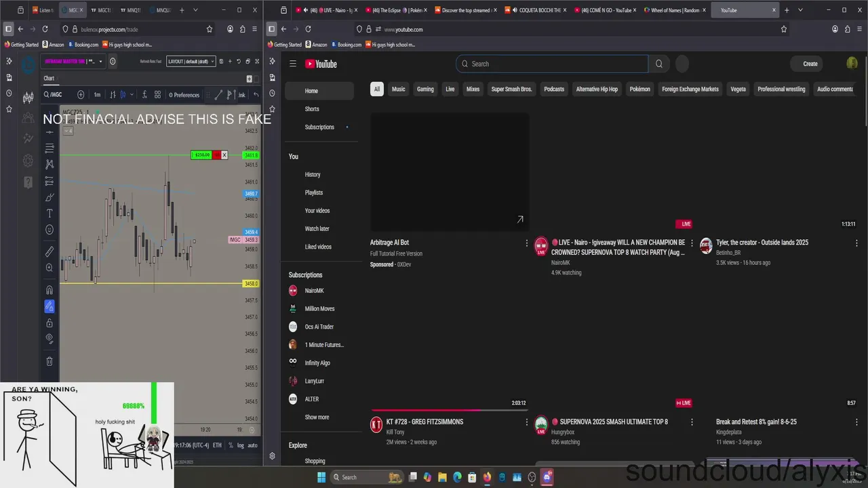Viewport: 868px width, 488px height.
Task: Open the chart icon in trading sidebar
Action: pos(28,98)
